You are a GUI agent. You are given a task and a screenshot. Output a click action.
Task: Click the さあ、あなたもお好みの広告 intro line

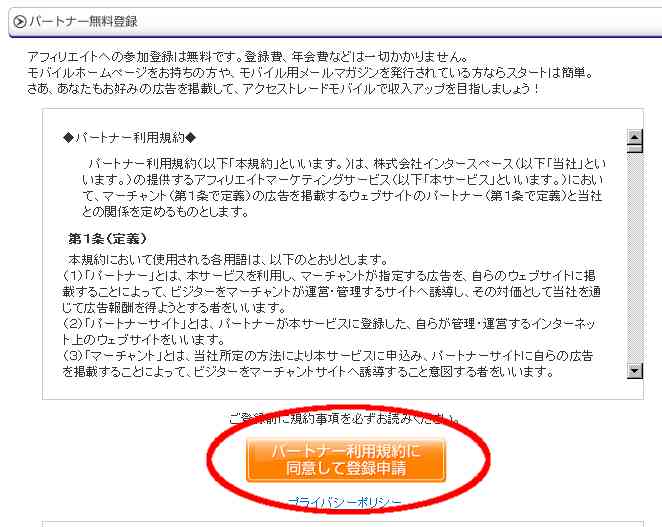pos(283,89)
